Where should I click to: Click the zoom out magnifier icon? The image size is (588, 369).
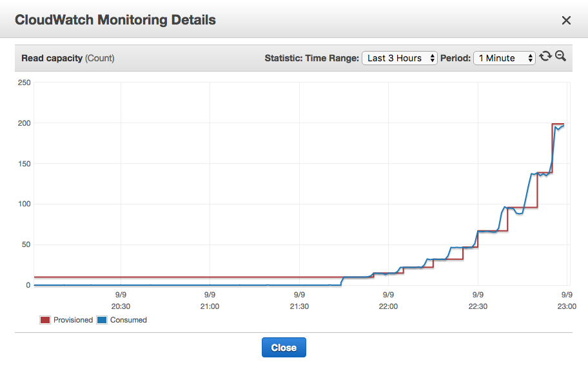point(561,56)
